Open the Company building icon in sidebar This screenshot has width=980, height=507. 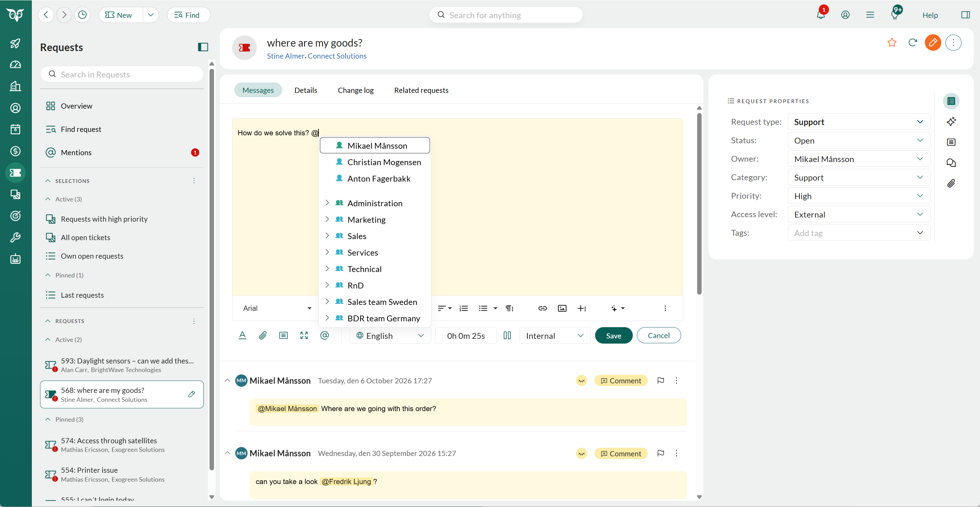[x=15, y=86]
